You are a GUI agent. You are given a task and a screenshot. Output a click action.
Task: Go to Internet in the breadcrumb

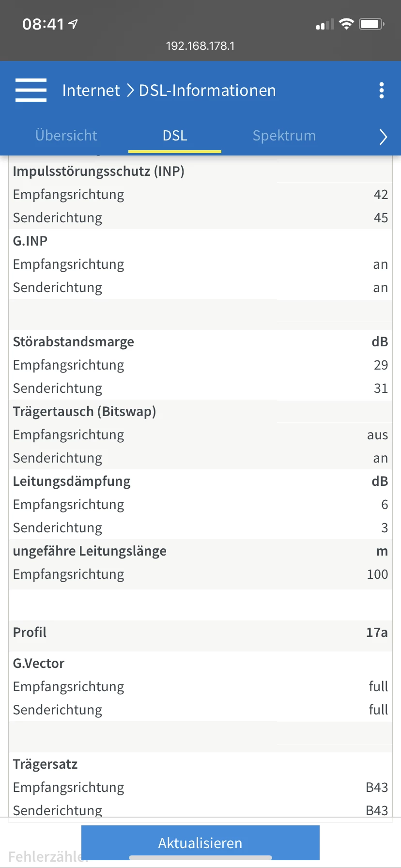point(91,91)
